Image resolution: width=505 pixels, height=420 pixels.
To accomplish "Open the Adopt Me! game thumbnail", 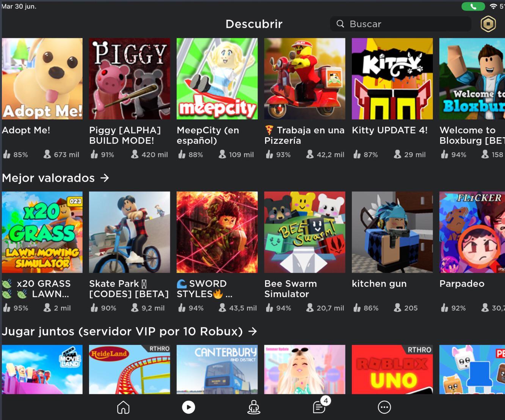I will [42, 79].
